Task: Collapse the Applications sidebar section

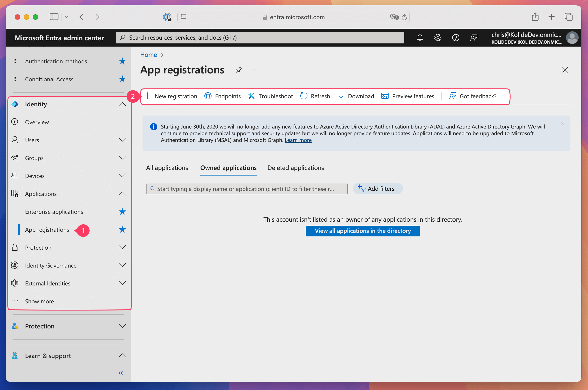Action: tap(122, 193)
